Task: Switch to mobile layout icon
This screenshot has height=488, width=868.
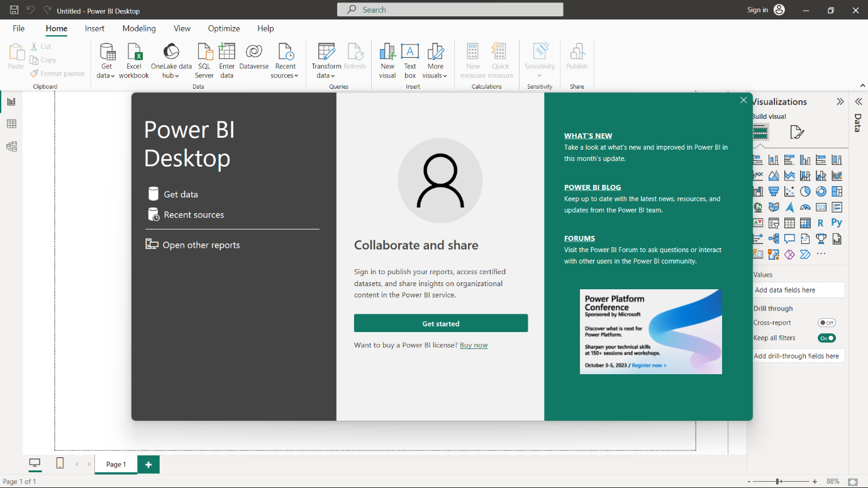Action: pos(60,463)
